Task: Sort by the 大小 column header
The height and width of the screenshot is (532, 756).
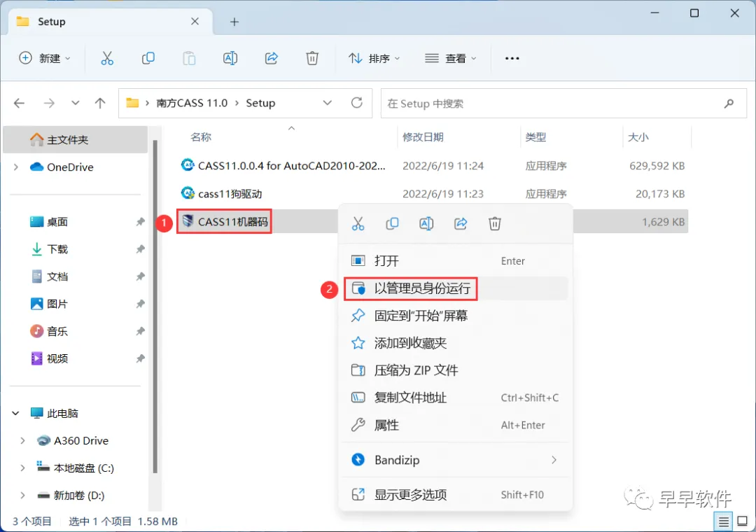Action: pyautogui.click(x=638, y=137)
